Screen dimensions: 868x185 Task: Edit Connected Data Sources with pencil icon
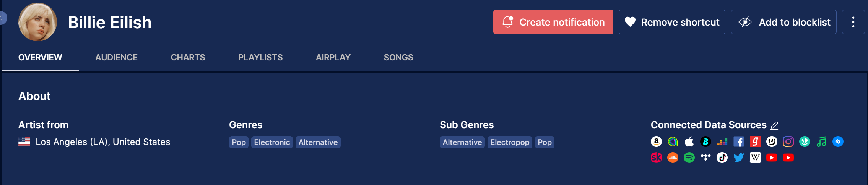coord(774,125)
